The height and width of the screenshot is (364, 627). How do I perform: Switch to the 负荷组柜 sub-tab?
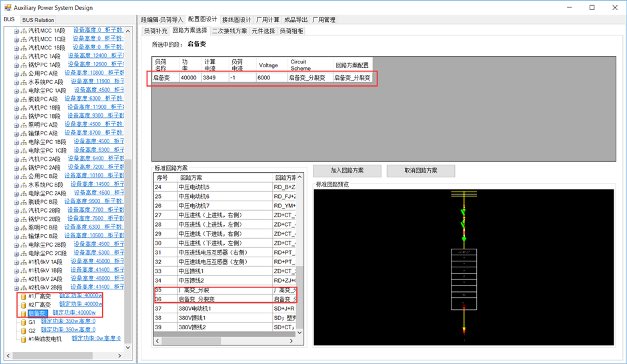291,31
